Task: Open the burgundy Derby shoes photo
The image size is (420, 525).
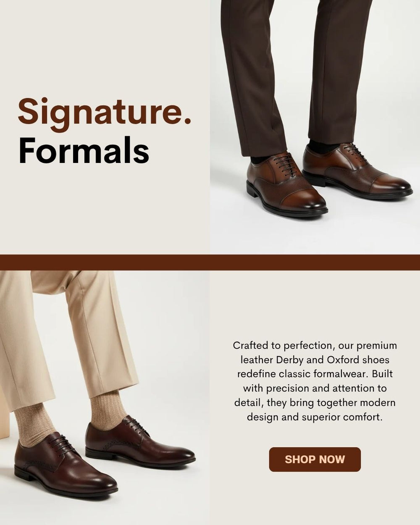Action: point(105,398)
